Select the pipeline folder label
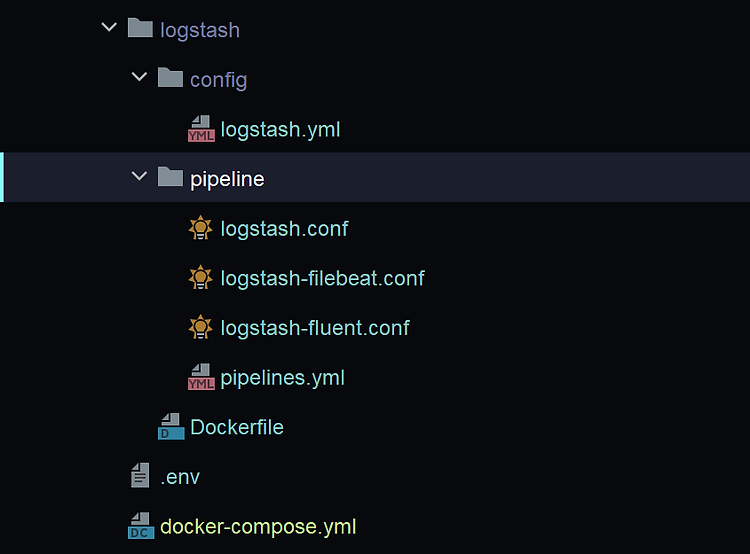This screenshot has height=554, width=750. pos(227,179)
